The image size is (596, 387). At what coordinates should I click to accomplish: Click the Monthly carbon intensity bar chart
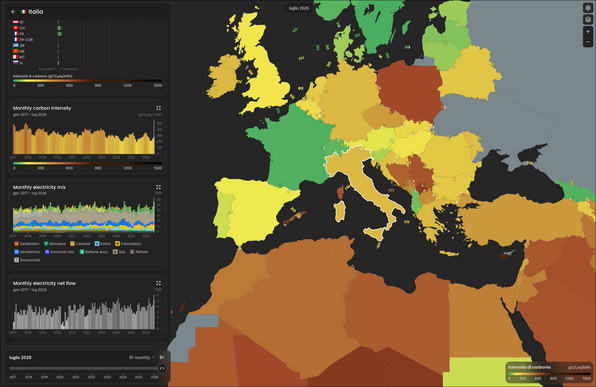click(84, 138)
